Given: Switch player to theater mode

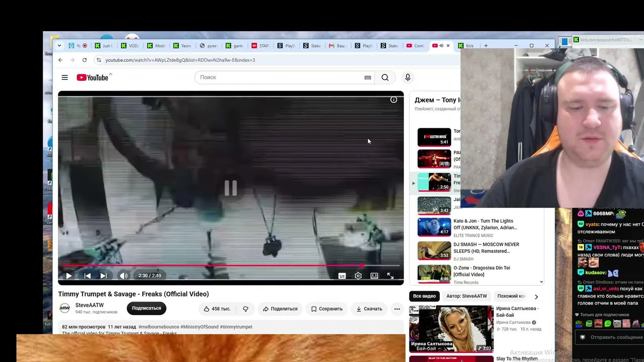Looking at the screenshot, I should (374, 276).
